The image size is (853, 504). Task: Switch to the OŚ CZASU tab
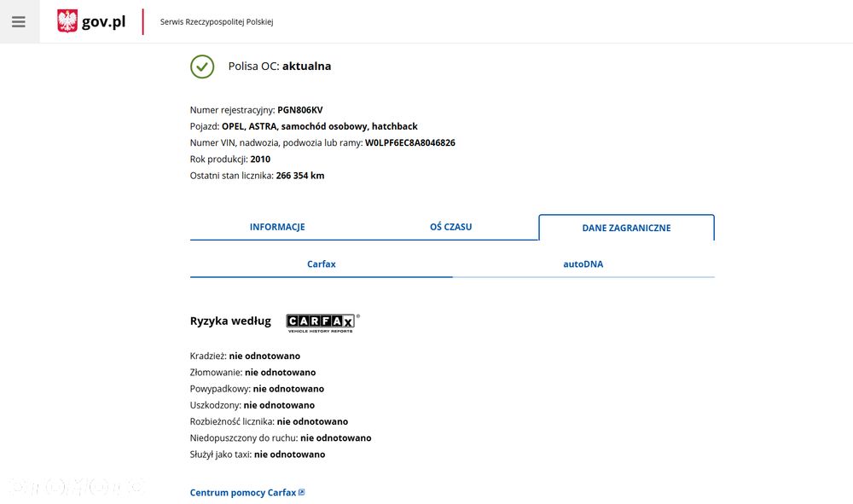(451, 227)
